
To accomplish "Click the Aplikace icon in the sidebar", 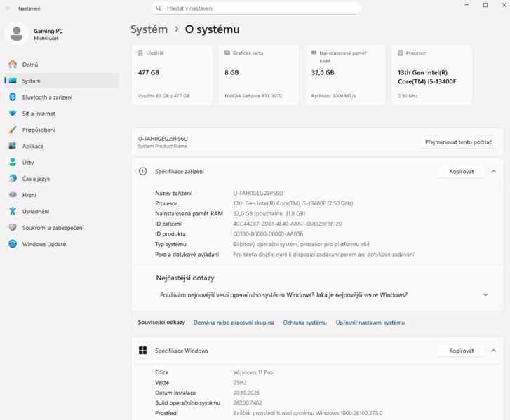I will 13,146.
